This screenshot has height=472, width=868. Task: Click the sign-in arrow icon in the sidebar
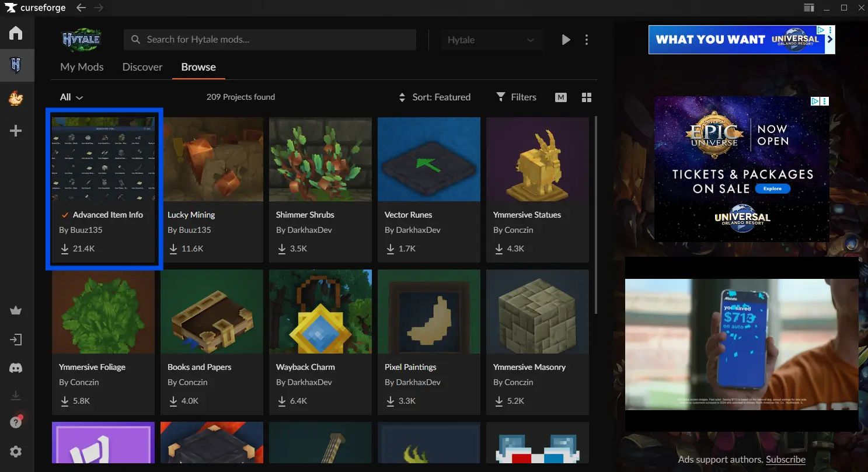[x=16, y=340]
